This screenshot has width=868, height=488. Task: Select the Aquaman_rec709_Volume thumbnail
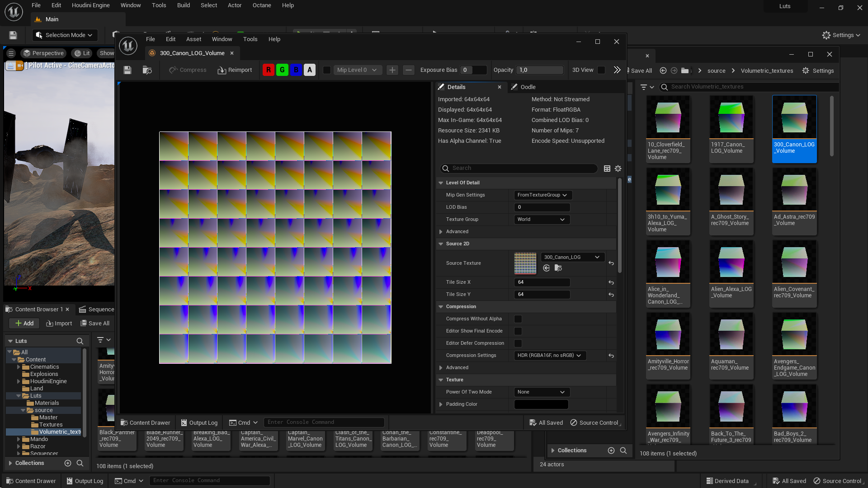(x=731, y=346)
